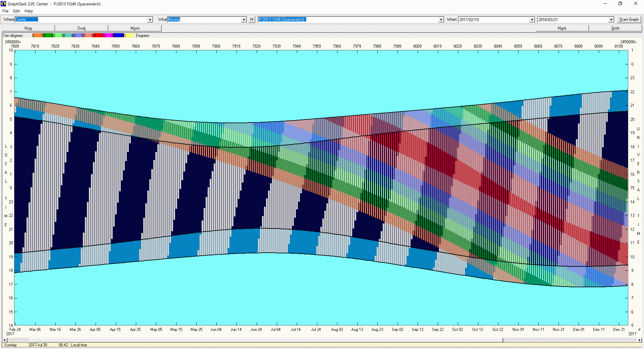Click universal time axis label '5'

coord(632,326)
